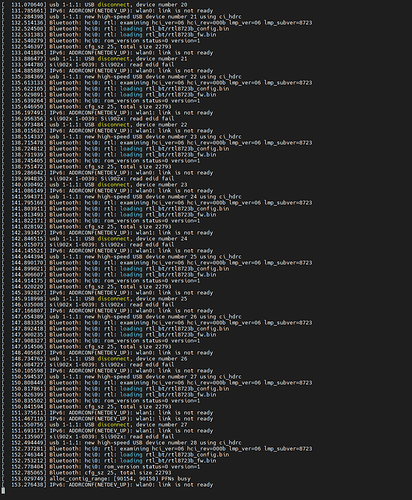Click the rtl8723b_fw.bin loading line stamped 152.753212
The image size is (412, 500).
click(x=109, y=461)
